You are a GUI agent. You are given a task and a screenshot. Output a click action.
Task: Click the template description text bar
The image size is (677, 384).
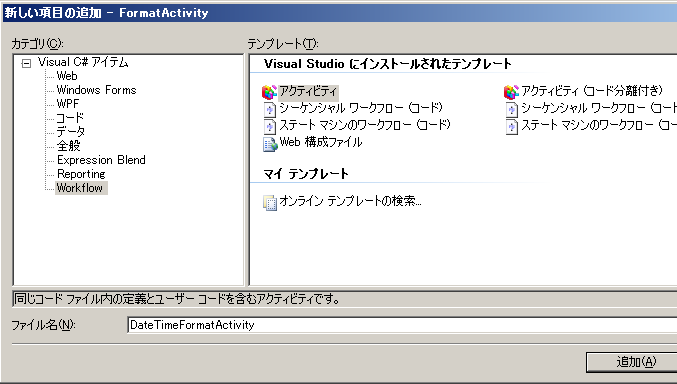tap(345, 299)
